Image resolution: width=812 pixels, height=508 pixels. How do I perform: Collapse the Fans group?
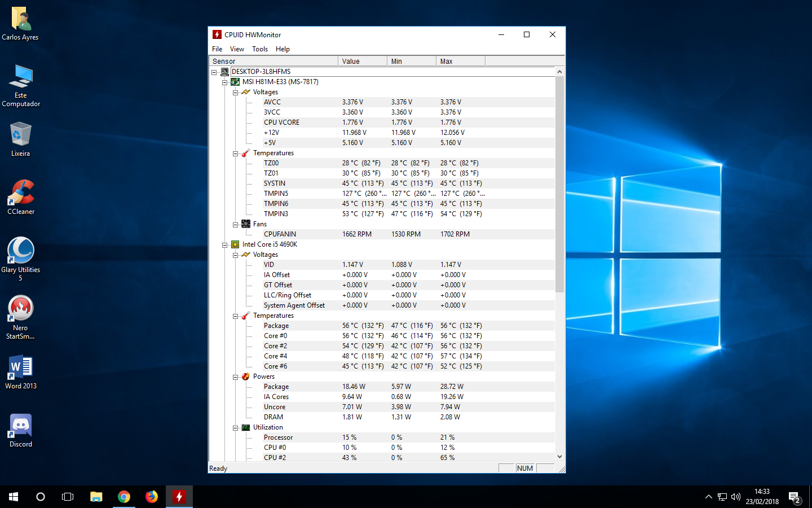(x=236, y=225)
